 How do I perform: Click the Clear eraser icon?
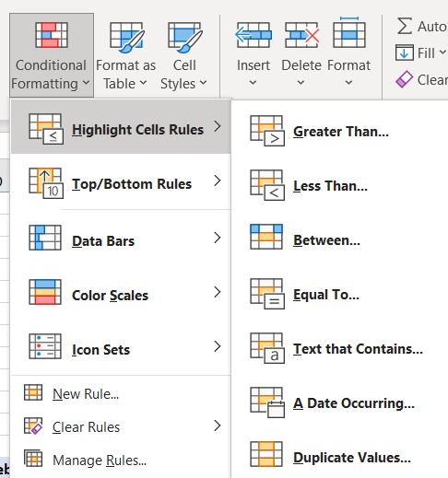click(404, 79)
